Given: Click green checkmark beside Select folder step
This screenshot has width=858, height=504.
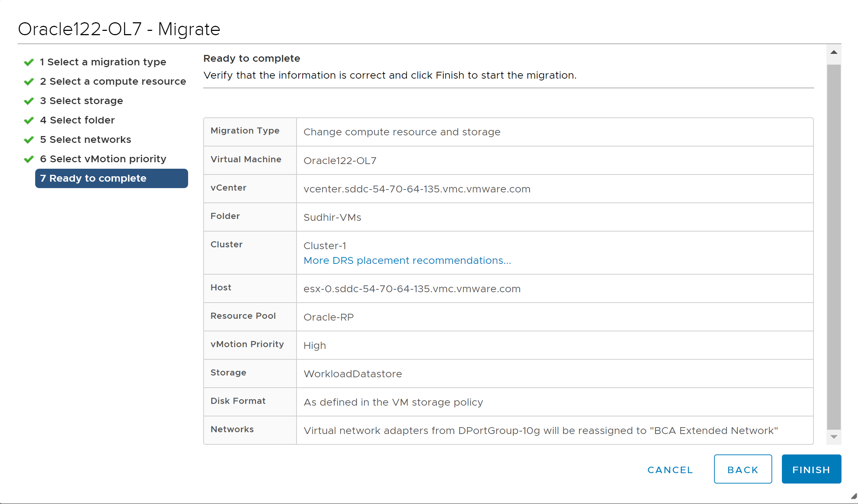Looking at the screenshot, I should coord(29,120).
